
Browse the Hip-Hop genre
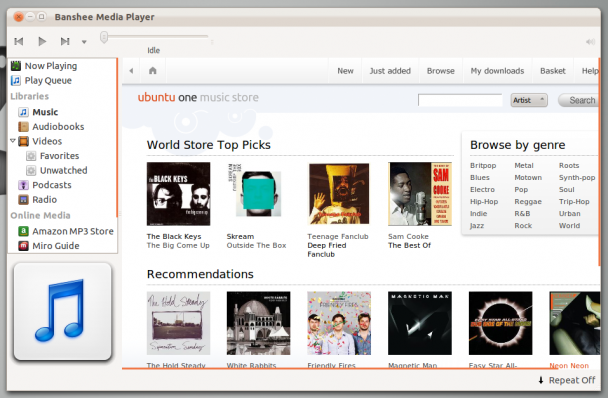click(484, 201)
